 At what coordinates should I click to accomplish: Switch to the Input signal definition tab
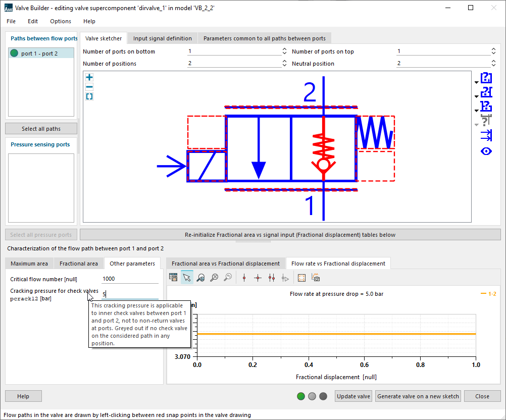pos(162,38)
